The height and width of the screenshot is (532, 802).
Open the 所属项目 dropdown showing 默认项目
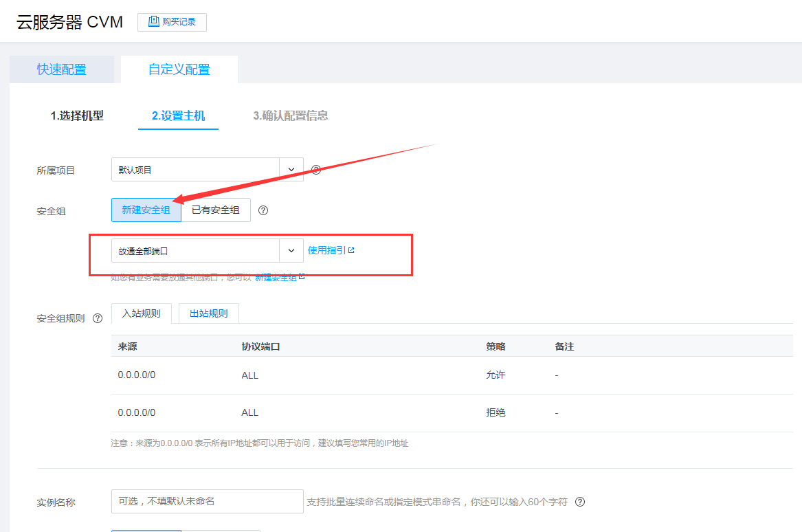pos(207,169)
